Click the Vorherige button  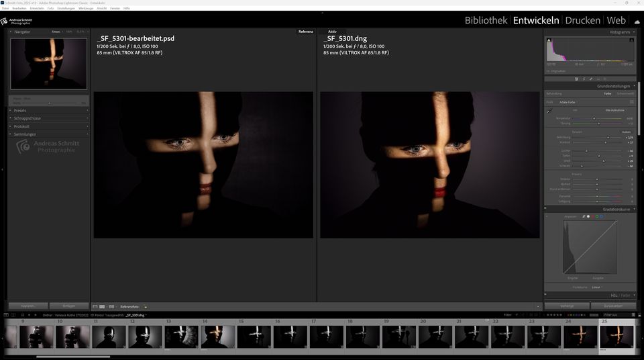pos(567,306)
